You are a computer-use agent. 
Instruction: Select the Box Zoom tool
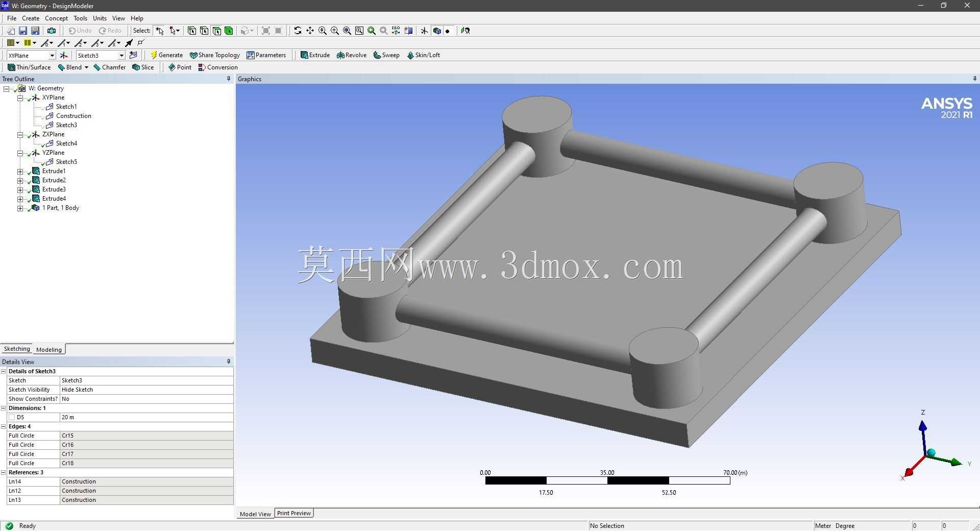[x=335, y=31]
